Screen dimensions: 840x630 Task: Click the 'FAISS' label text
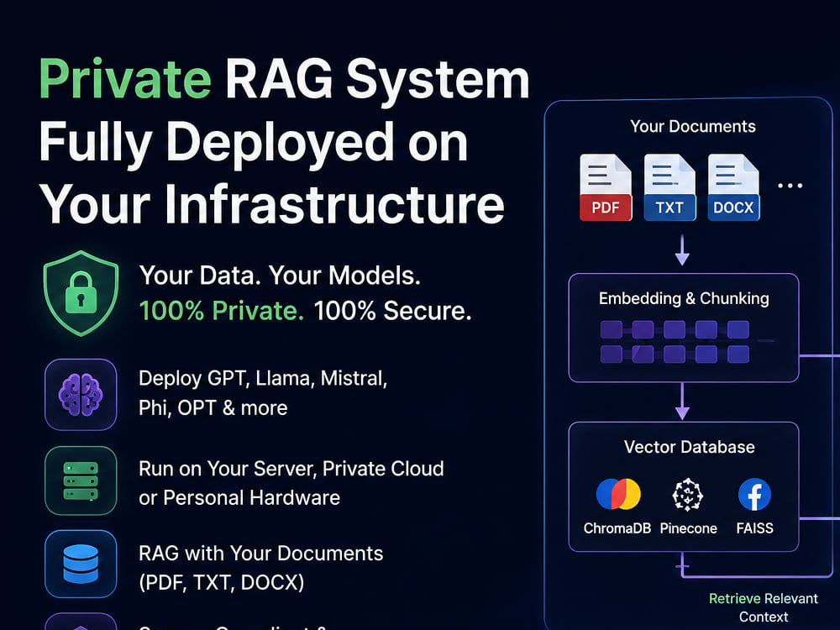point(755,528)
